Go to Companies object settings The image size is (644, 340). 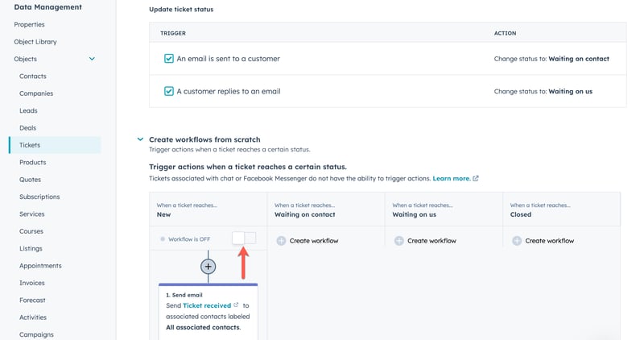click(x=36, y=93)
